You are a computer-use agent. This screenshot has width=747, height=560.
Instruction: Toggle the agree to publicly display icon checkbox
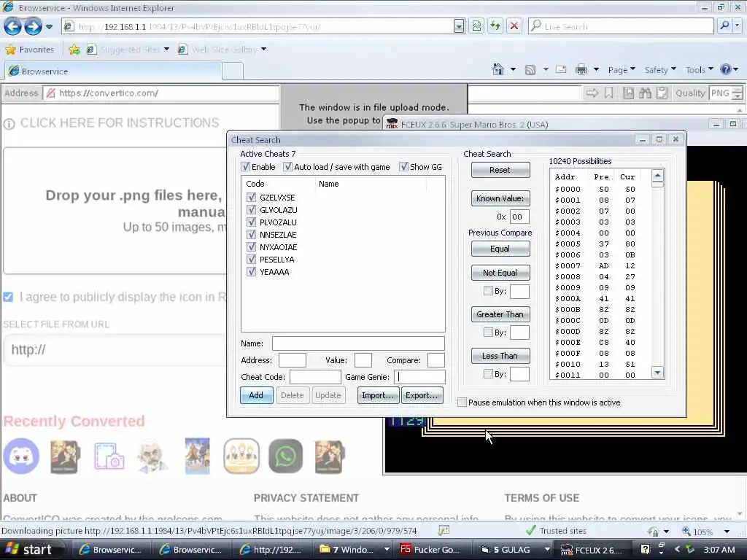coord(8,297)
